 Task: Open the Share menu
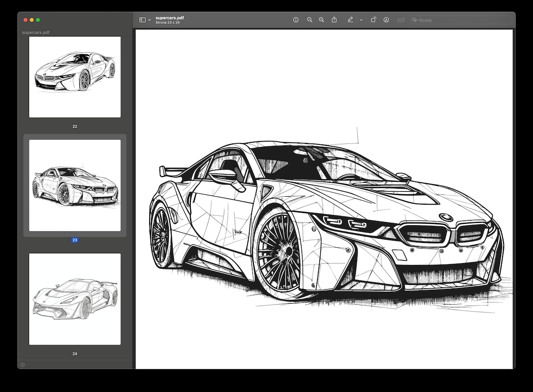tap(334, 20)
